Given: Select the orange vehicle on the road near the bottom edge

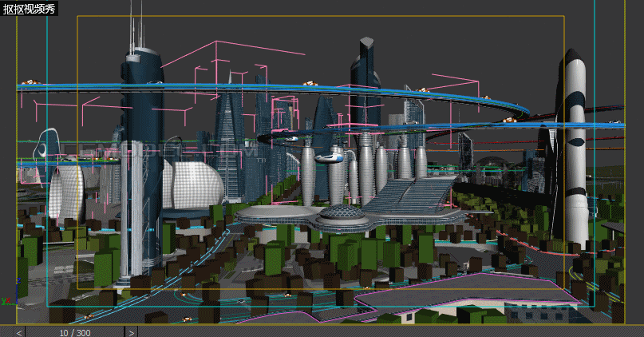Looking at the screenshot, I should point(188,319).
